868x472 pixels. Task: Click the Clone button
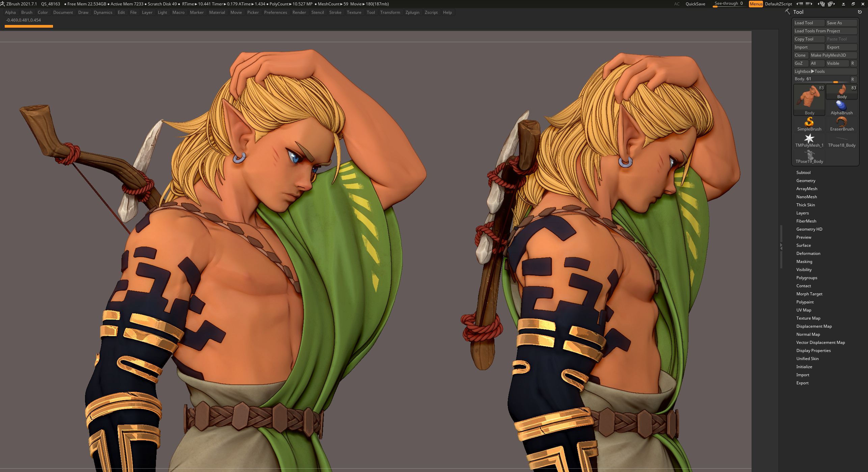tap(801, 55)
